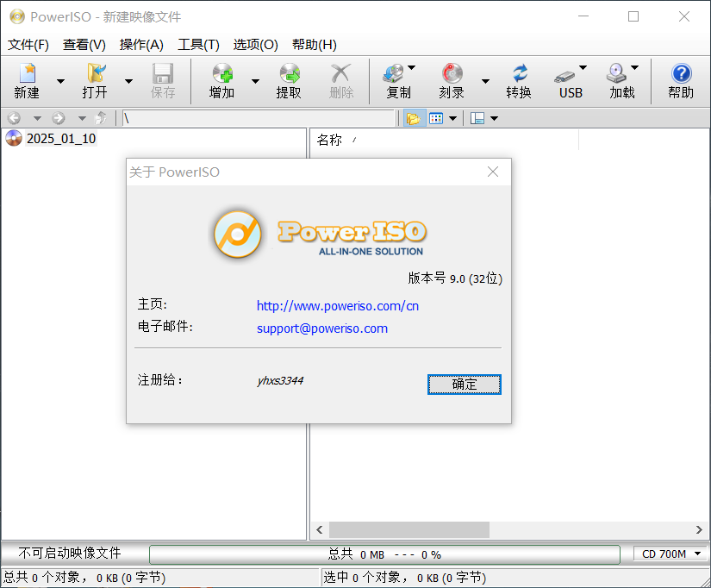Click the up one level icon
This screenshot has width=711, height=588.
tap(100, 118)
